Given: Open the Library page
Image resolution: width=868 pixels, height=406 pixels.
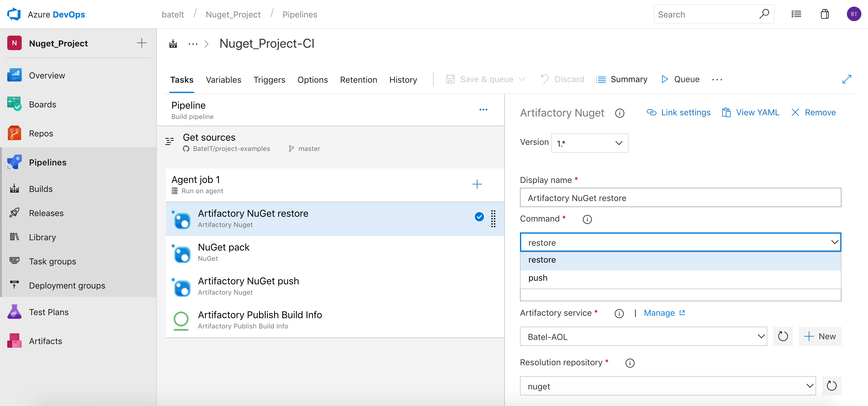Looking at the screenshot, I should (x=42, y=237).
